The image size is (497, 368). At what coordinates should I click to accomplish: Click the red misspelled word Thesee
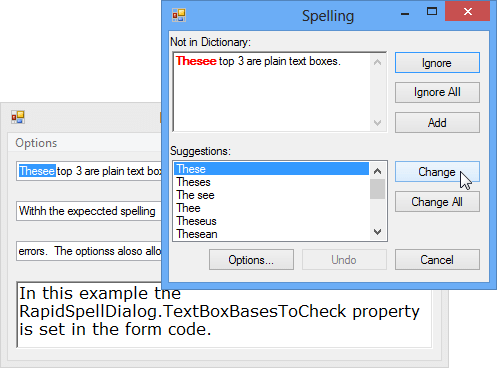[x=196, y=61]
